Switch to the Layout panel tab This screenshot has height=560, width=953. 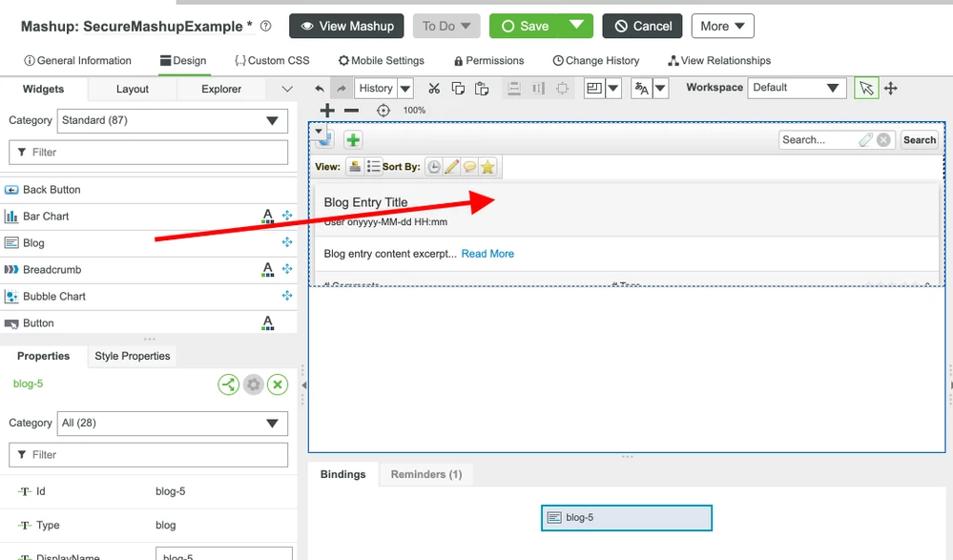click(133, 89)
